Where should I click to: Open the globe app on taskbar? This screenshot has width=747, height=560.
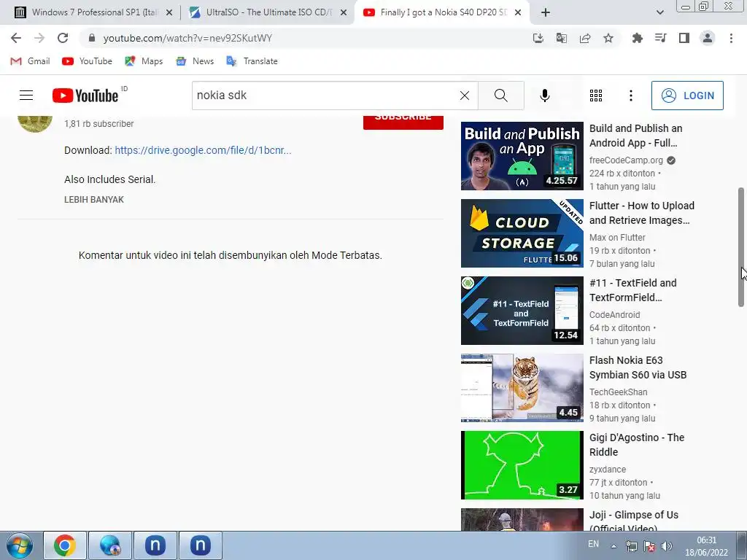tap(110, 545)
